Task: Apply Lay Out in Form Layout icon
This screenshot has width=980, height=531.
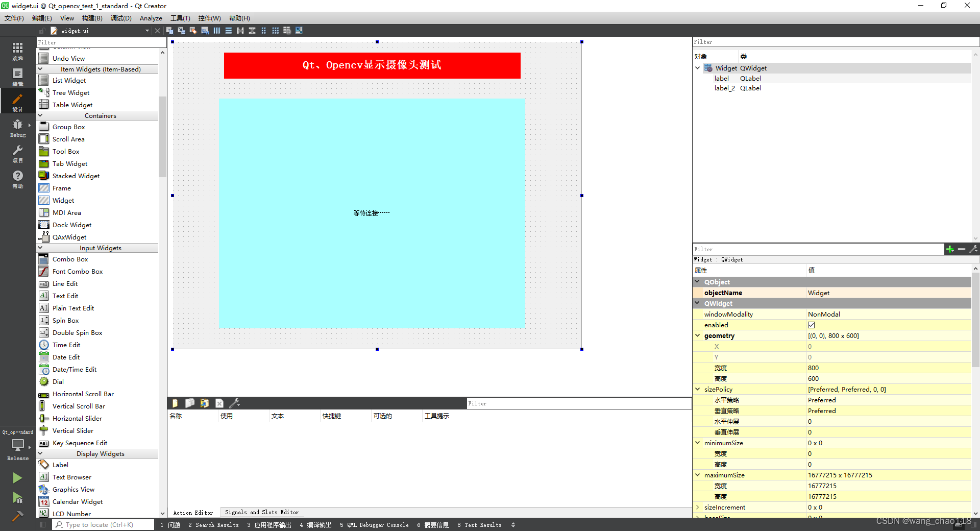Action: click(264, 31)
